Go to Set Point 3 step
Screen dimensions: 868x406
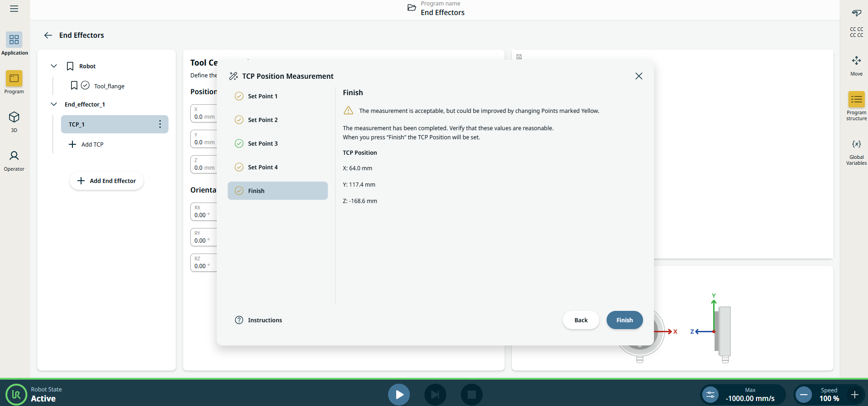(x=262, y=143)
